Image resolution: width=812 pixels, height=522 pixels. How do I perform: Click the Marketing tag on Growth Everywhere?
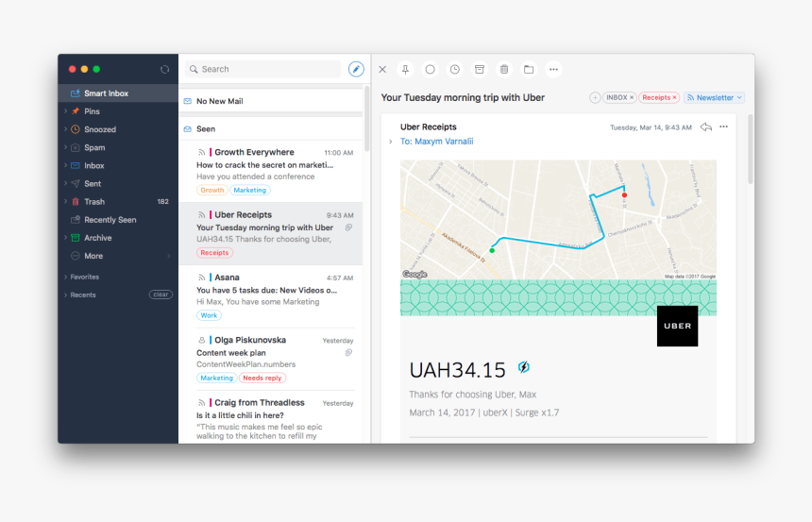tap(249, 190)
